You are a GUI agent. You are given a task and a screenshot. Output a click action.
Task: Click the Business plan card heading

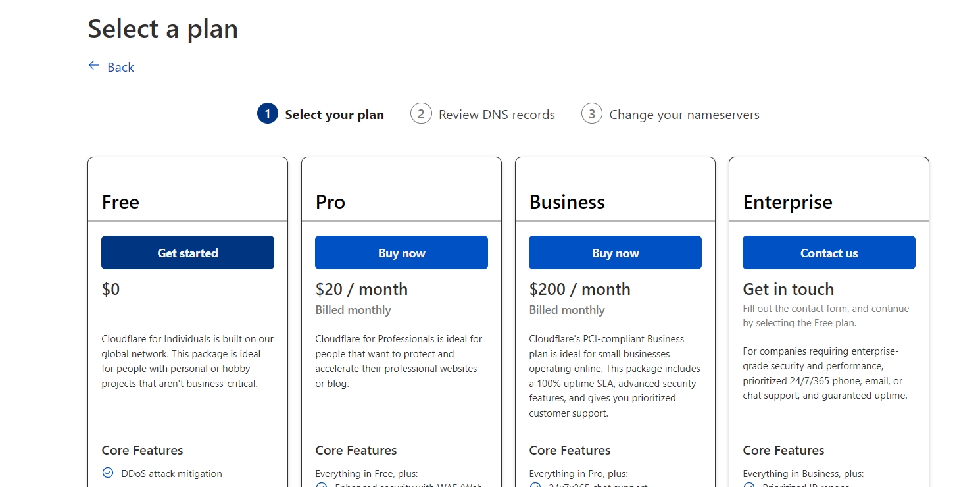(567, 202)
